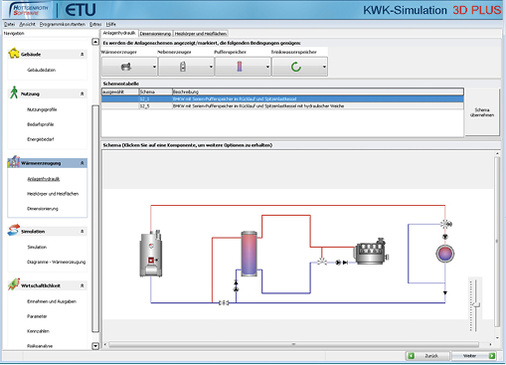Click the Nutzung walking person icon
This screenshot has height=365, width=506.
click(x=14, y=93)
